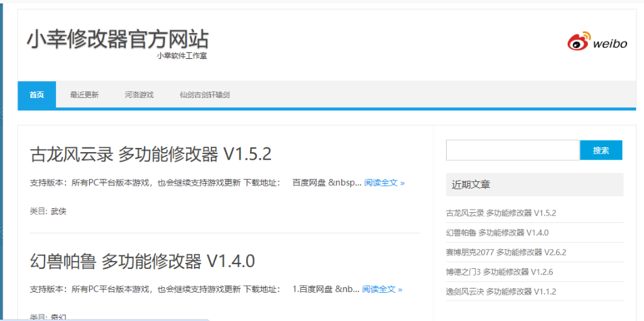Open 古龙风云录 V1.5.2 in recent articles
The width and height of the screenshot is (644, 321).
point(501,213)
